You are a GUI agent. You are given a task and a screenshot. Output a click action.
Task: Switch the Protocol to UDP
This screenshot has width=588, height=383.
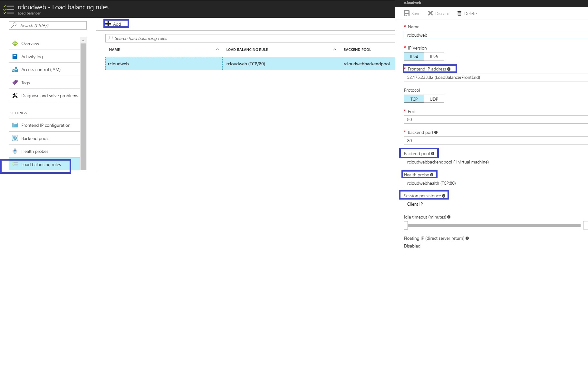click(x=434, y=99)
